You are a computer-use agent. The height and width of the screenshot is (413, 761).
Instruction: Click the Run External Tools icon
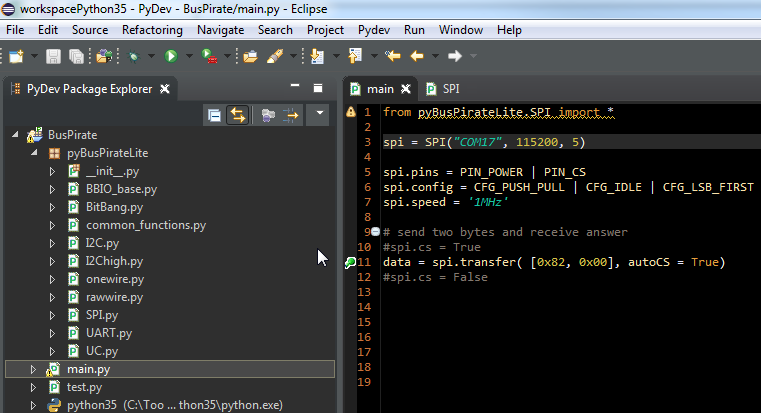pyautogui.click(x=209, y=56)
